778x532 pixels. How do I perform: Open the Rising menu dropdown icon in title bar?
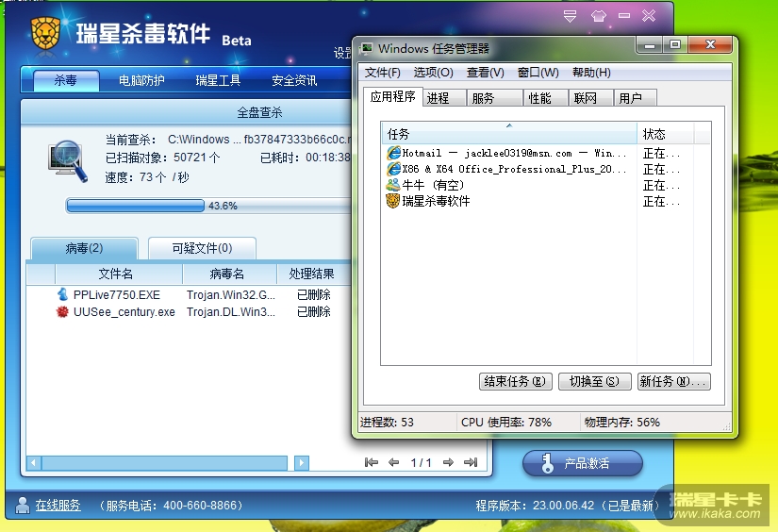[571, 16]
